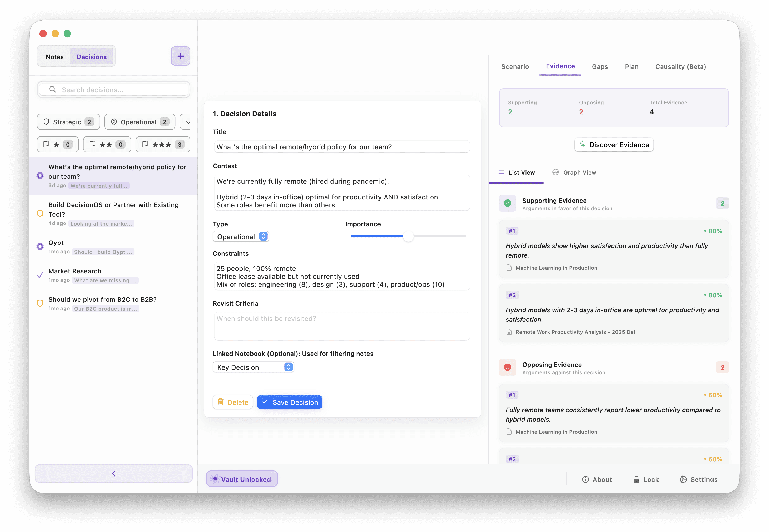Open the Key Decision notebook dropdown
Image resolution: width=769 pixels, height=532 pixels.
pyautogui.click(x=253, y=367)
